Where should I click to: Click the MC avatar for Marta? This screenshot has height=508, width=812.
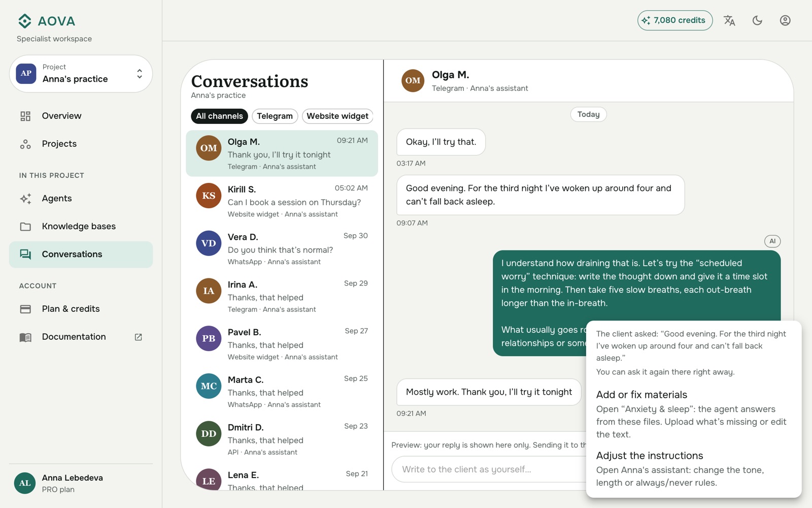click(x=209, y=386)
